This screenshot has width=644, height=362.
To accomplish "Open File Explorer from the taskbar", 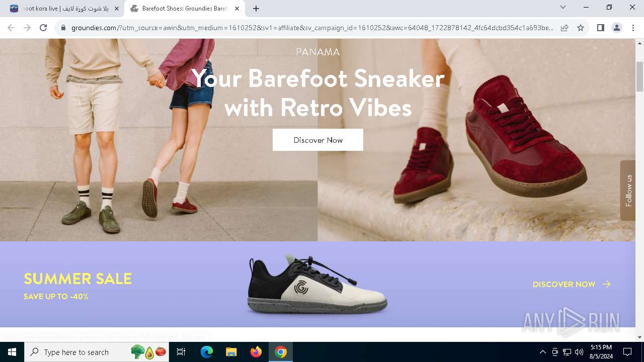I will tap(231, 352).
